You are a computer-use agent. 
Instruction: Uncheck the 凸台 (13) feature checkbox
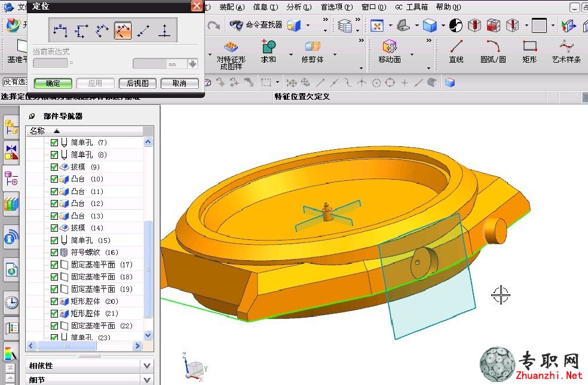pyautogui.click(x=54, y=216)
